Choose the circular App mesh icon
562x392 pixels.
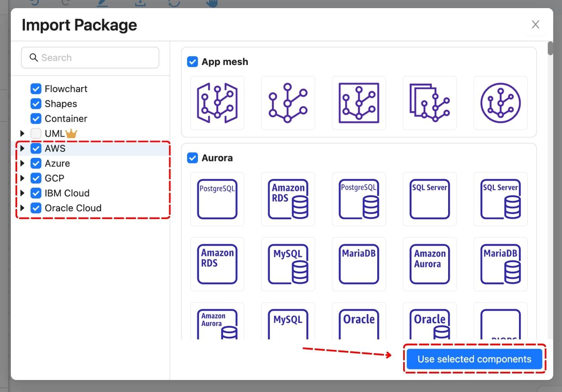500,103
